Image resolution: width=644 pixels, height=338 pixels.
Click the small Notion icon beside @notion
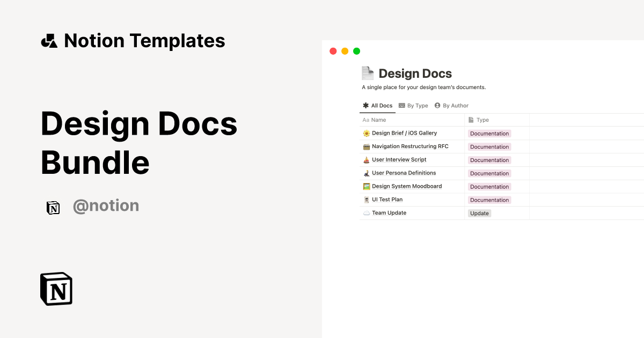[x=53, y=208]
